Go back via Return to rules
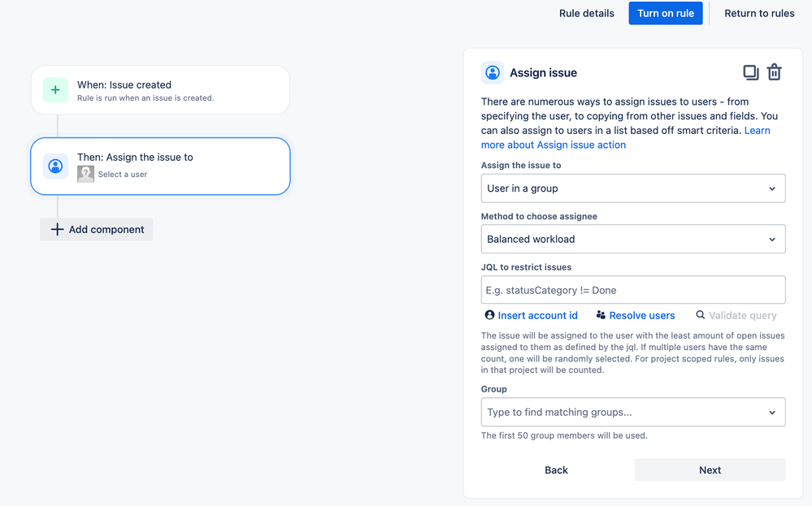 pyautogui.click(x=759, y=14)
